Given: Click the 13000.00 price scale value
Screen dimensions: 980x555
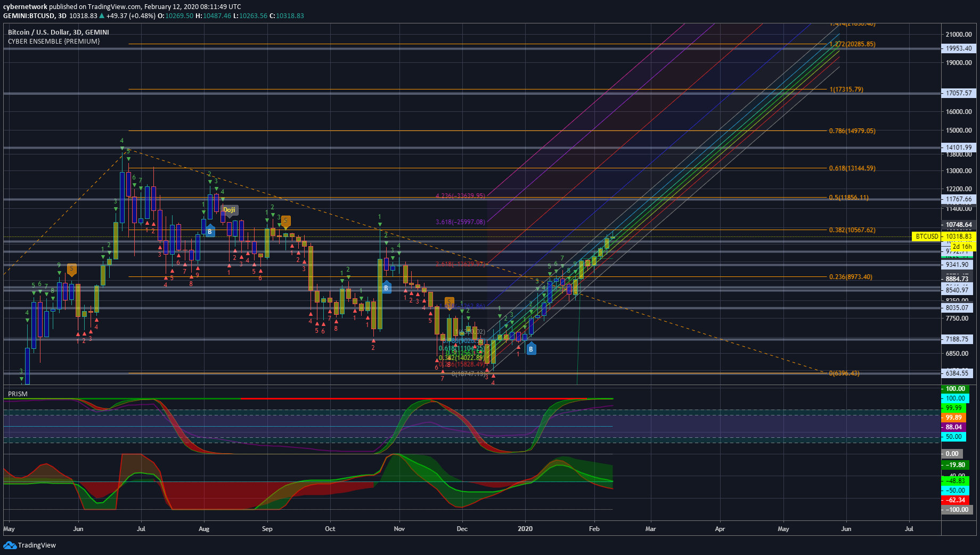Looking at the screenshot, I should pyautogui.click(x=959, y=170).
